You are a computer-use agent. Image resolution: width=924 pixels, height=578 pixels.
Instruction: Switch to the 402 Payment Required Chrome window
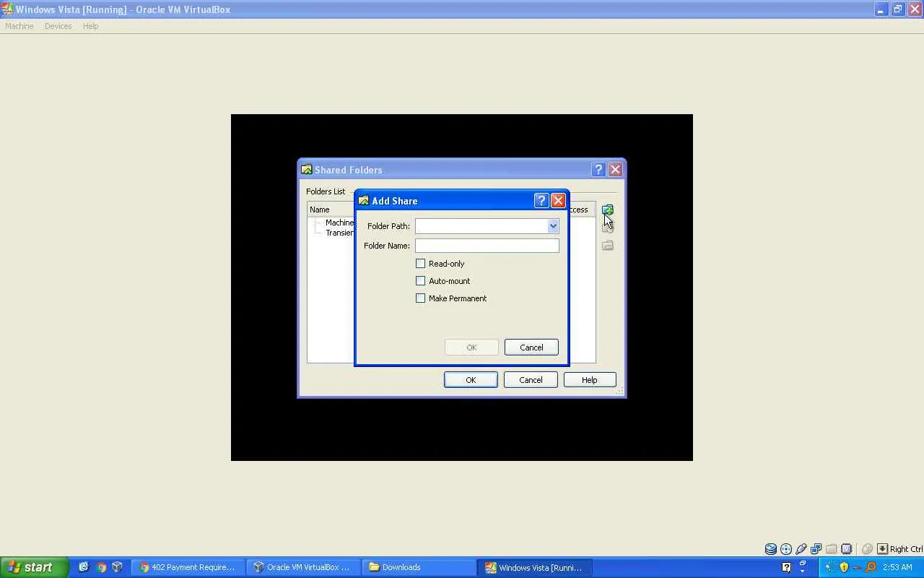[188, 567]
